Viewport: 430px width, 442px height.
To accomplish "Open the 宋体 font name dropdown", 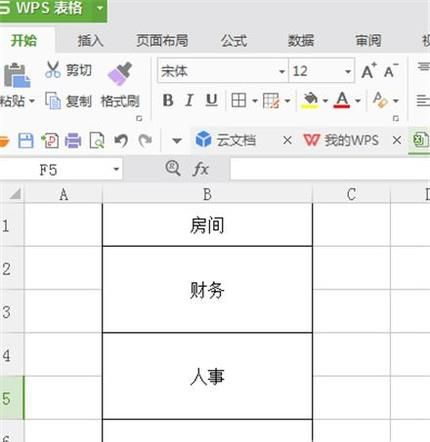I will (x=282, y=71).
